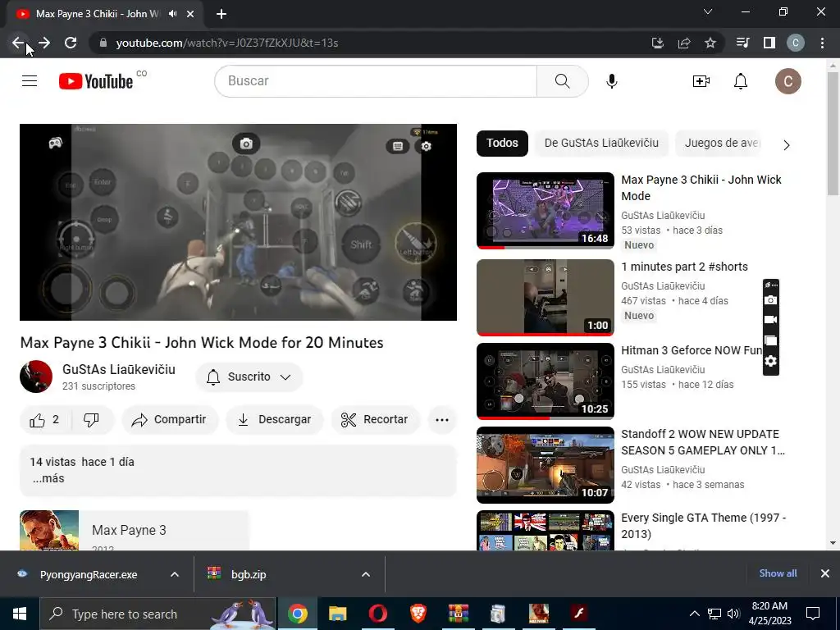
Task: Select De GuStAs Liaūkevičiu chip
Action: tap(601, 143)
